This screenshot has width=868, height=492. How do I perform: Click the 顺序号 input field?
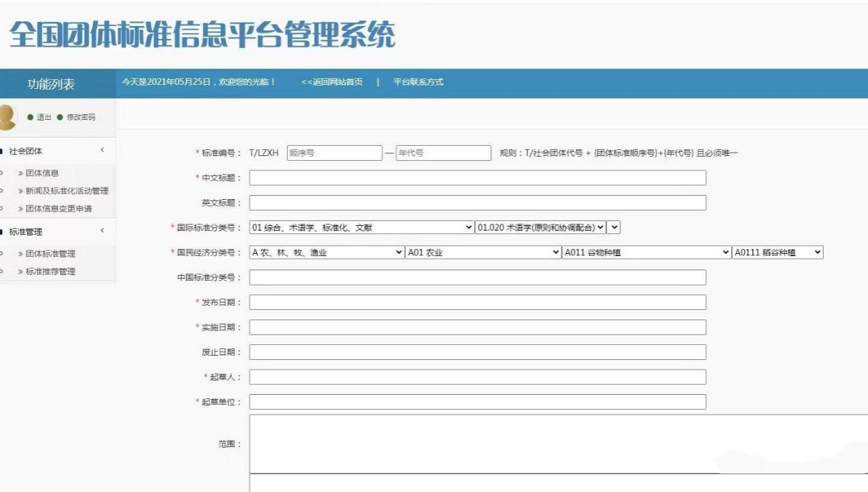[334, 153]
